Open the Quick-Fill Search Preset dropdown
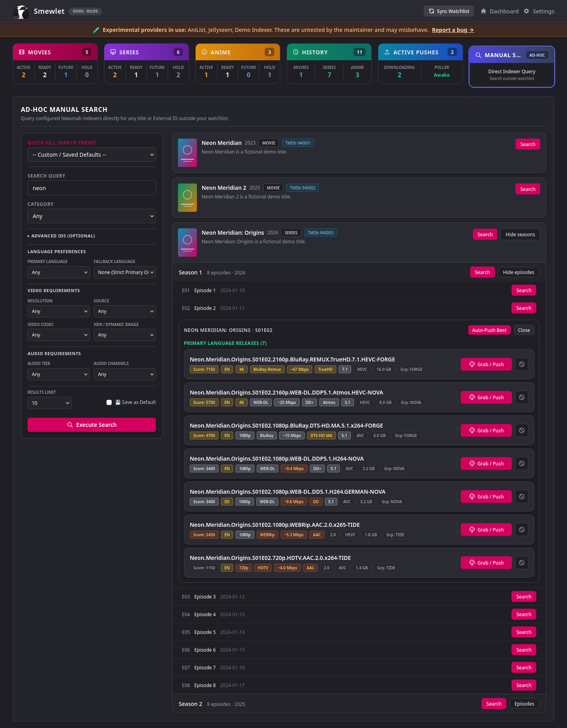 click(x=92, y=155)
